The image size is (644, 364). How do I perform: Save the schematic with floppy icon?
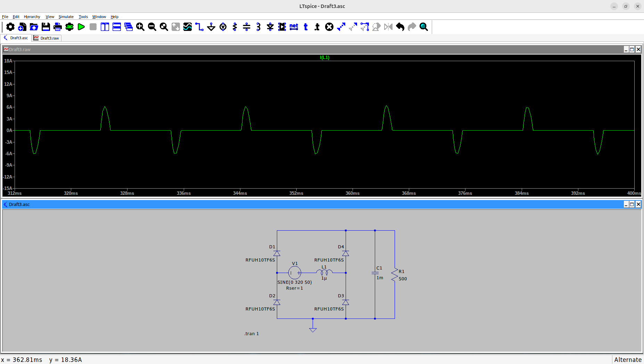point(46,27)
